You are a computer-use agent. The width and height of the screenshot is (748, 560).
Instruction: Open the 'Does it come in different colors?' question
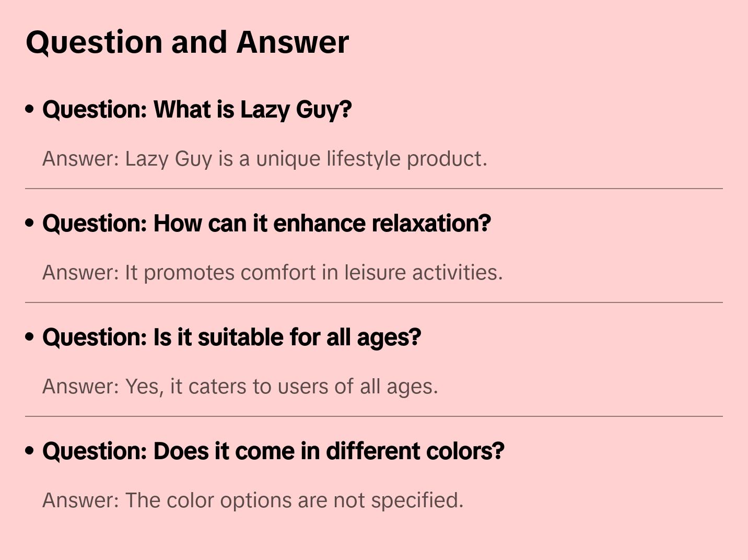pos(273,451)
